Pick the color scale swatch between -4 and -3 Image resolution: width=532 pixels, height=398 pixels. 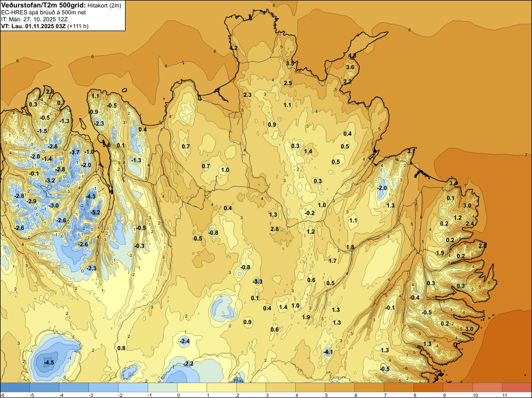point(74,387)
